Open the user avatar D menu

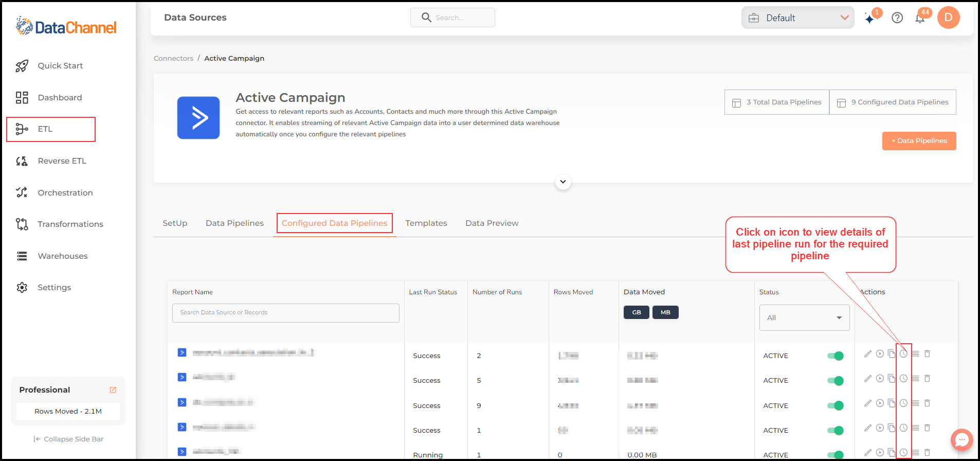coord(949,17)
